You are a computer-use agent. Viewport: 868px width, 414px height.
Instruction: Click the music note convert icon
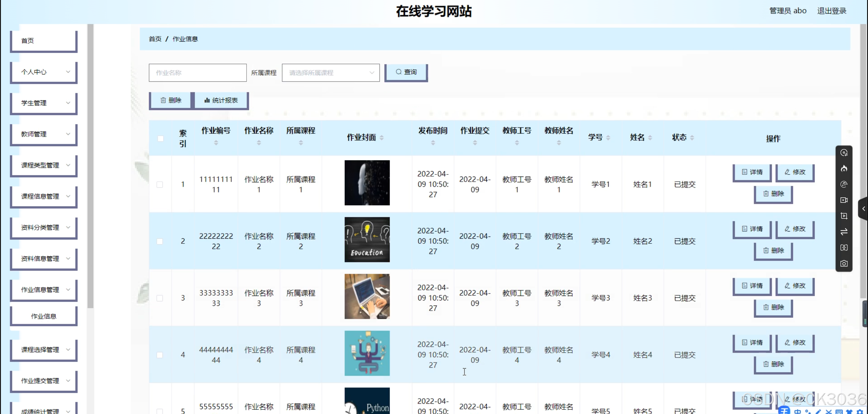point(844,184)
